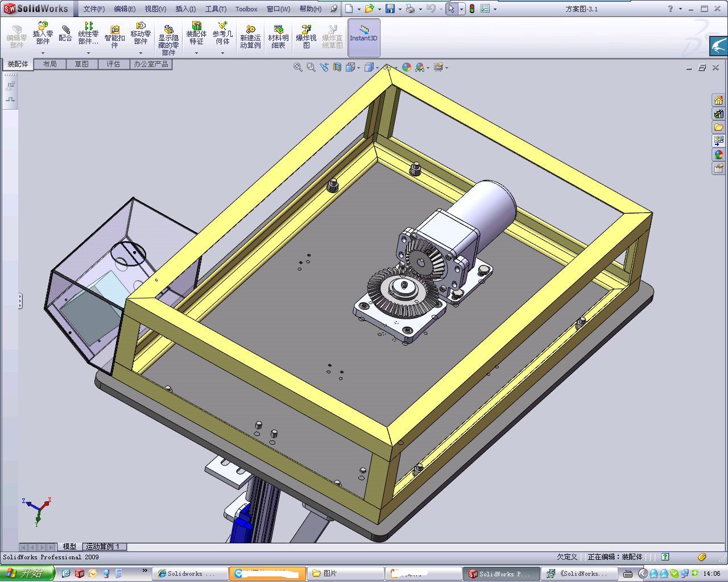Click the Insert Components (插入零部件) tool
The height and width of the screenshot is (582, 728).
click(x=43, y=34)
